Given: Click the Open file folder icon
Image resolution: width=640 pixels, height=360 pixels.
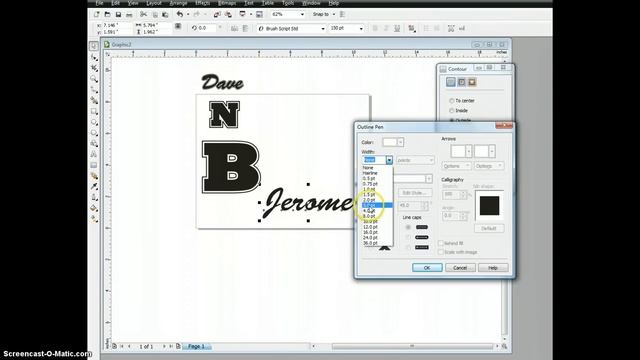Looking at the screenshot, I should coord(107,14).
